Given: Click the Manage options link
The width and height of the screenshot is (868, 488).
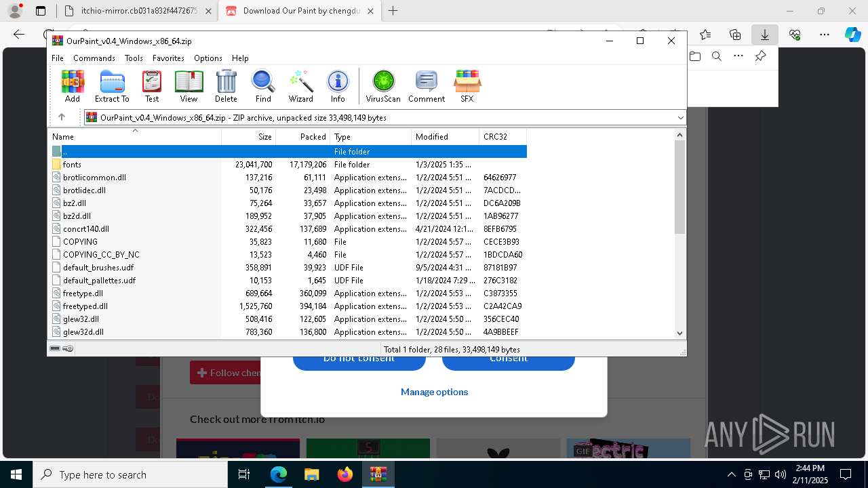Looking at the screenshot, I should (434, 392).
